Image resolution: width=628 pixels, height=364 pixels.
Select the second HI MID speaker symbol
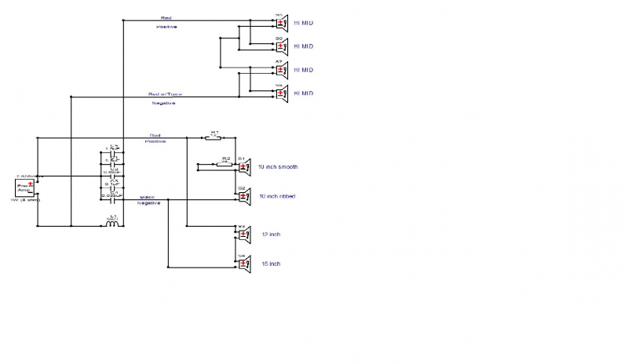pyautogui.click(x=281, y=44)
